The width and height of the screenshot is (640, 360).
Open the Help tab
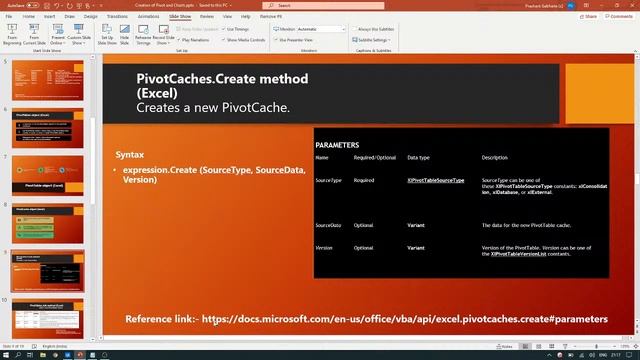click(245, 17)
